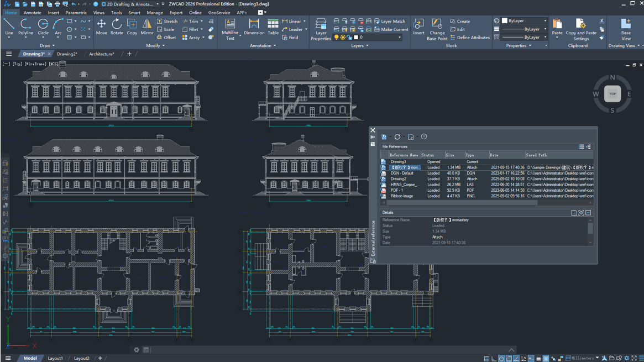Click Define Attributes in Block panel

pyautogui.click(x=470, y=38)
